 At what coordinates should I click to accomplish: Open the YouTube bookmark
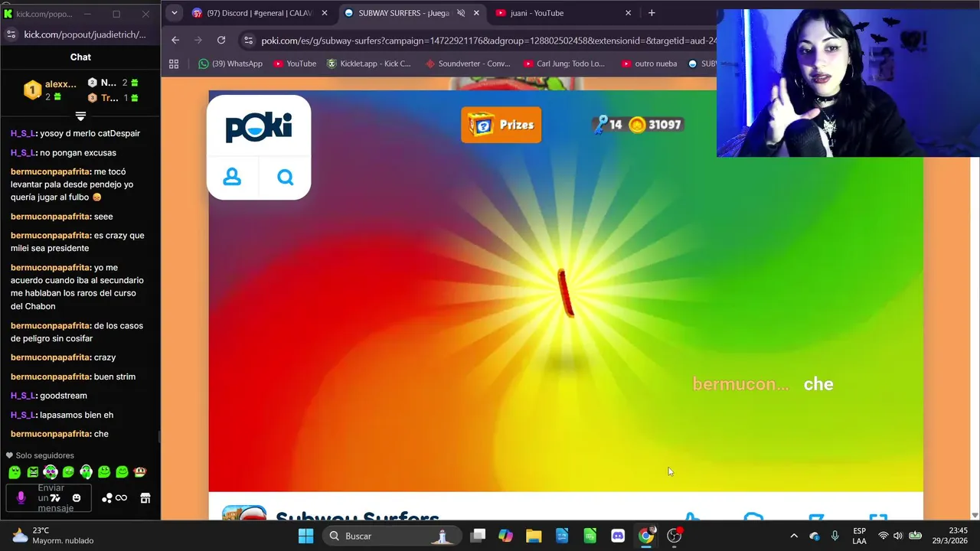tap(295, 64)
